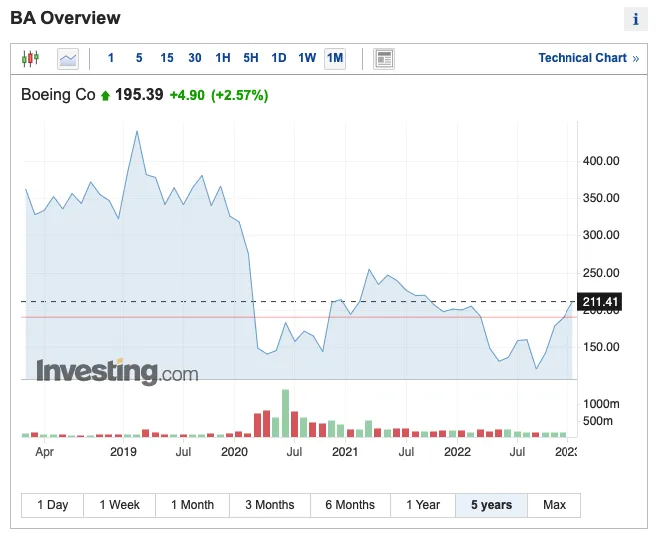
Task: Choose the 1D interval
Action: click(x=278, y=58)
